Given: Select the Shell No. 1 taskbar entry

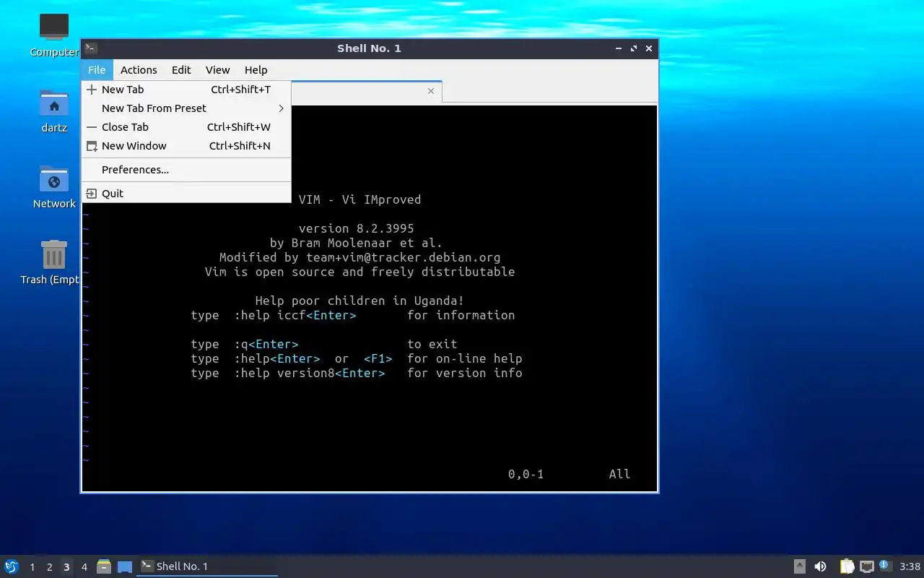Looking at the screenshot, I should tap(207, 566).
